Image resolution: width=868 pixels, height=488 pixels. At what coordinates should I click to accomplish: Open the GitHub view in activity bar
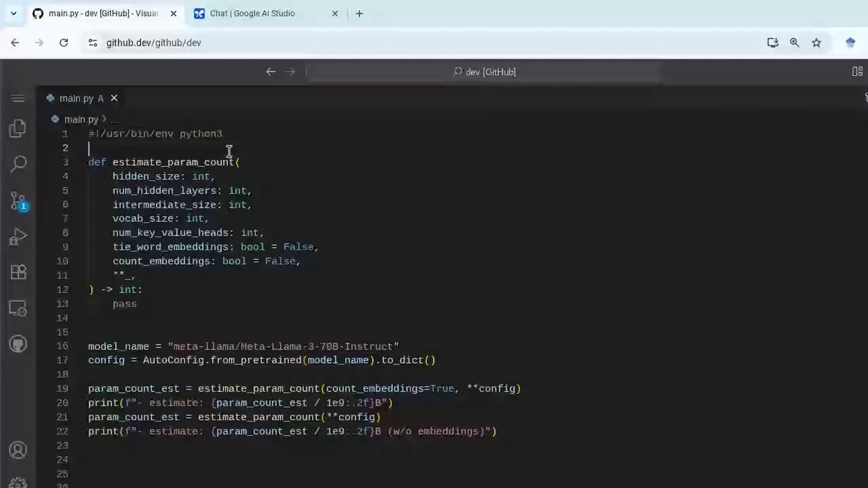[18, 343]
